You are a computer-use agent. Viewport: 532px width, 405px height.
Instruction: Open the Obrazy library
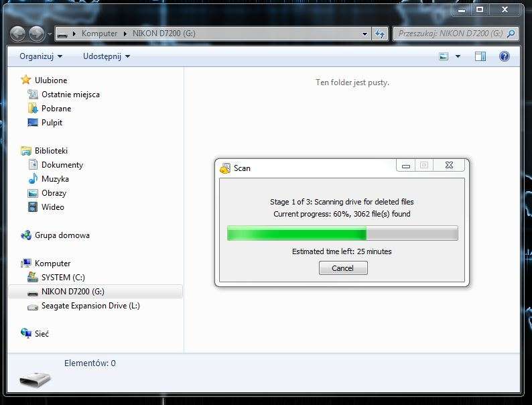point(54,193)
